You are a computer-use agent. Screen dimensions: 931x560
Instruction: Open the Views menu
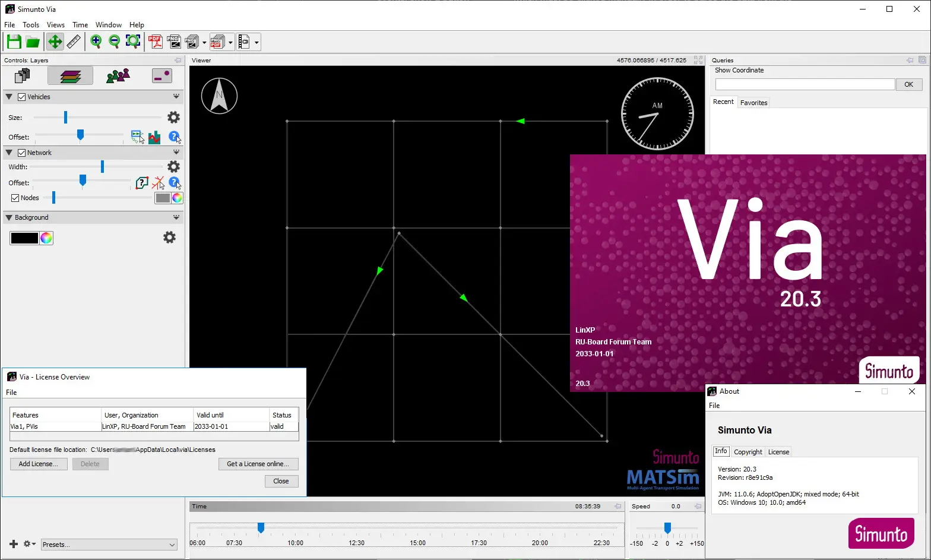(56, 25)
